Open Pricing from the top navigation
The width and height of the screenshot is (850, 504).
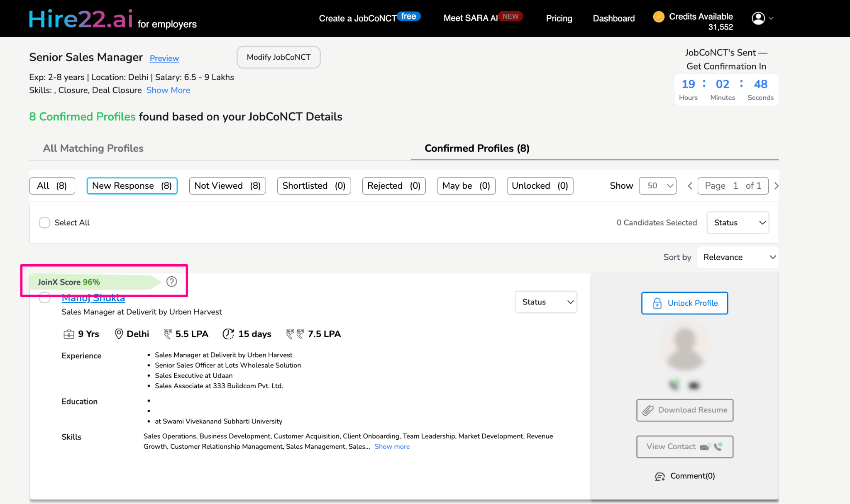(x=559, y=18)
